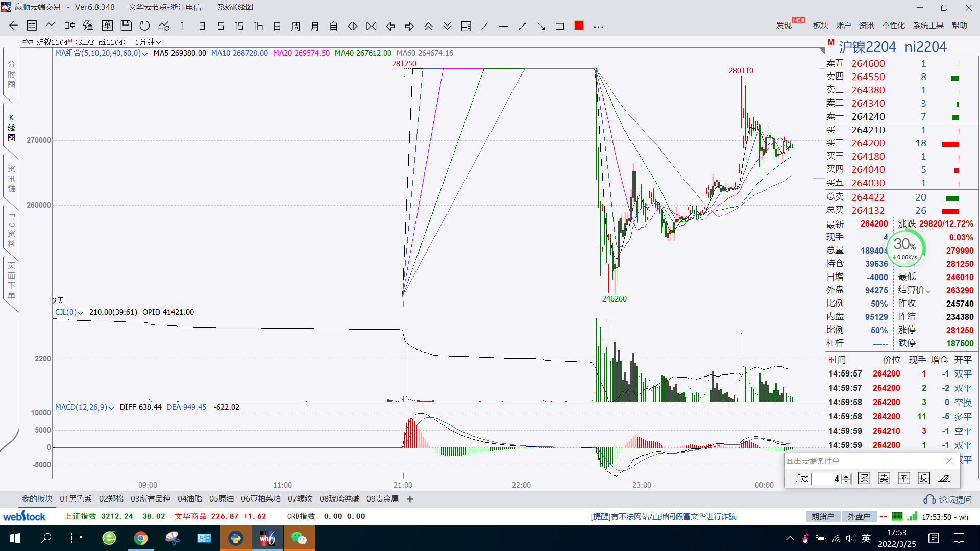Switch to the F10资料 side tab
980x551 pixels.
point(11,230)
